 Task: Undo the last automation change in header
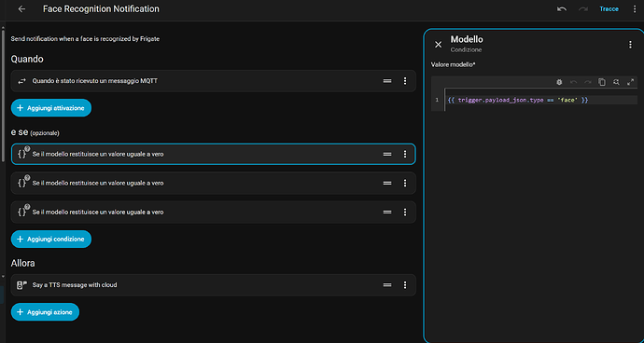coord(562,9)
